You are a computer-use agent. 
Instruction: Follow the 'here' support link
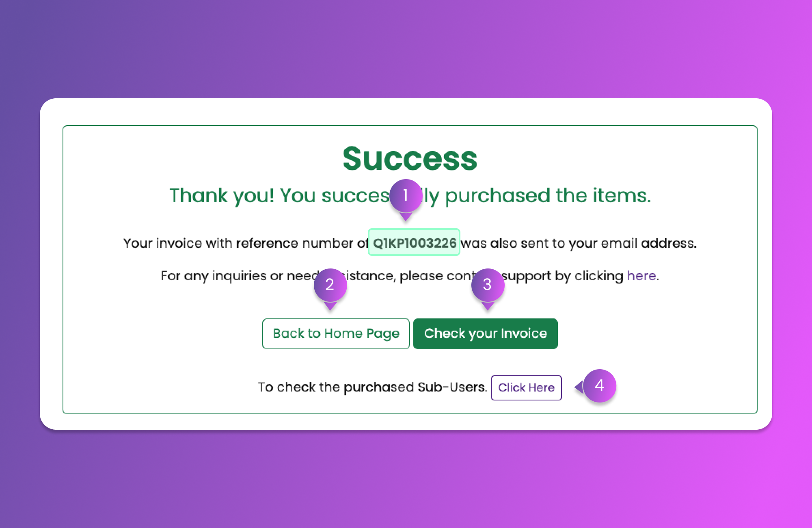[641, 276]
